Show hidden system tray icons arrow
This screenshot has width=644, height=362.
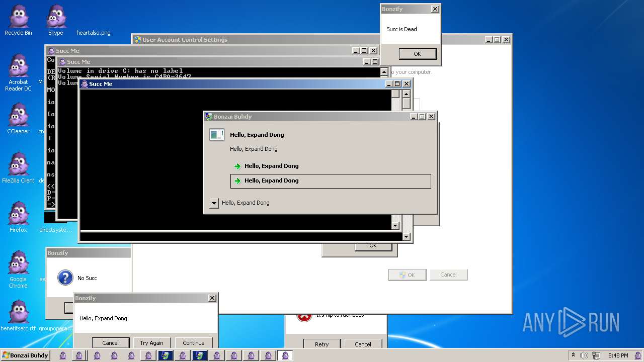(x=573, y=355)
